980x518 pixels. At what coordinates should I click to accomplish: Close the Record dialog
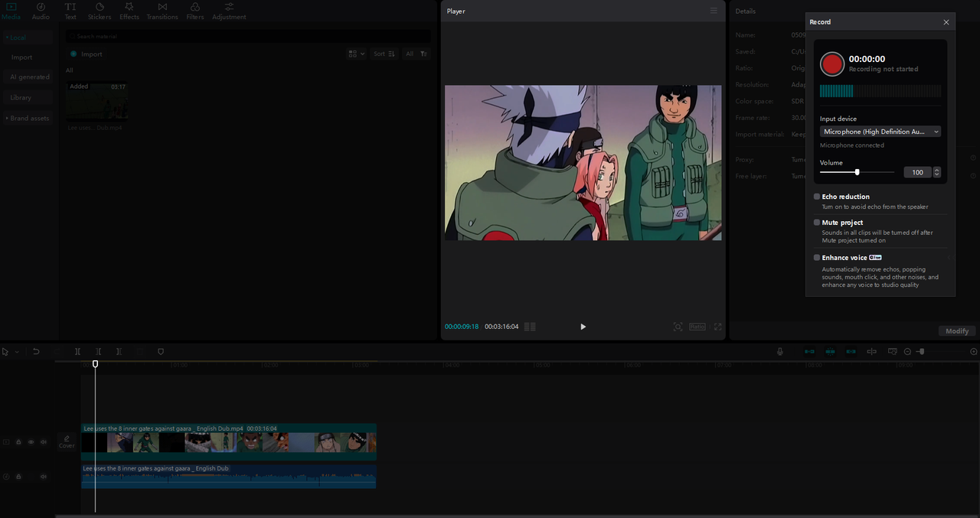(x=946, y=22)
